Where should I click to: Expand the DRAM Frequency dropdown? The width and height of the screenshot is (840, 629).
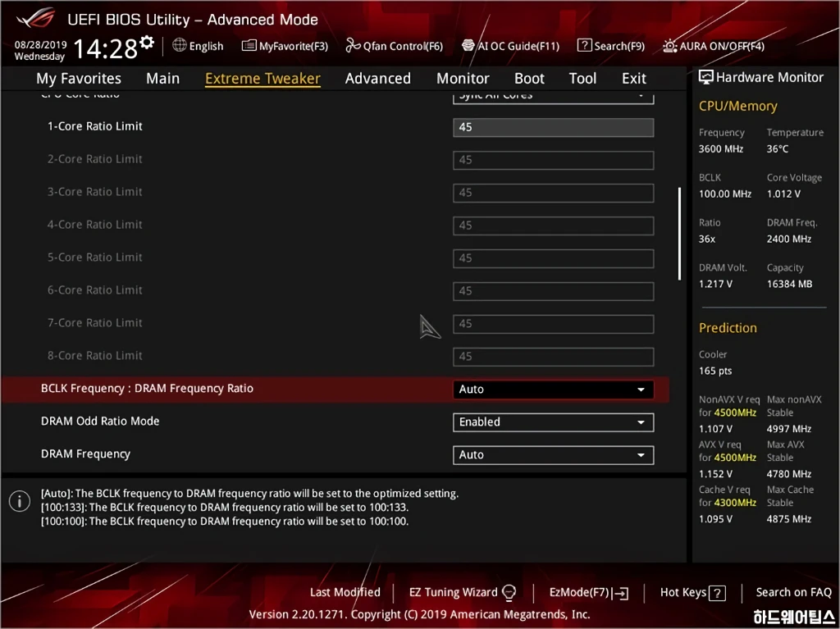coord(553,455)
